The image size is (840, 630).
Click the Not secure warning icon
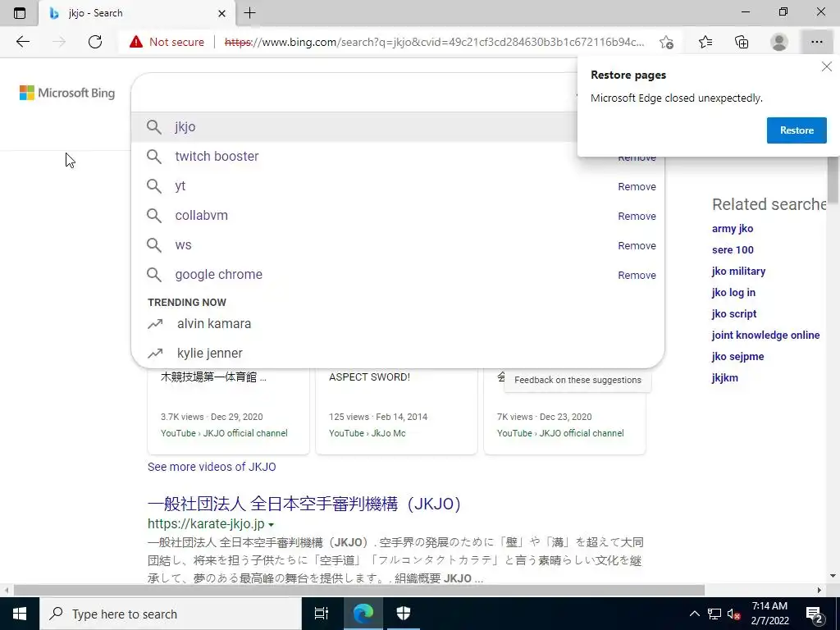136,42
